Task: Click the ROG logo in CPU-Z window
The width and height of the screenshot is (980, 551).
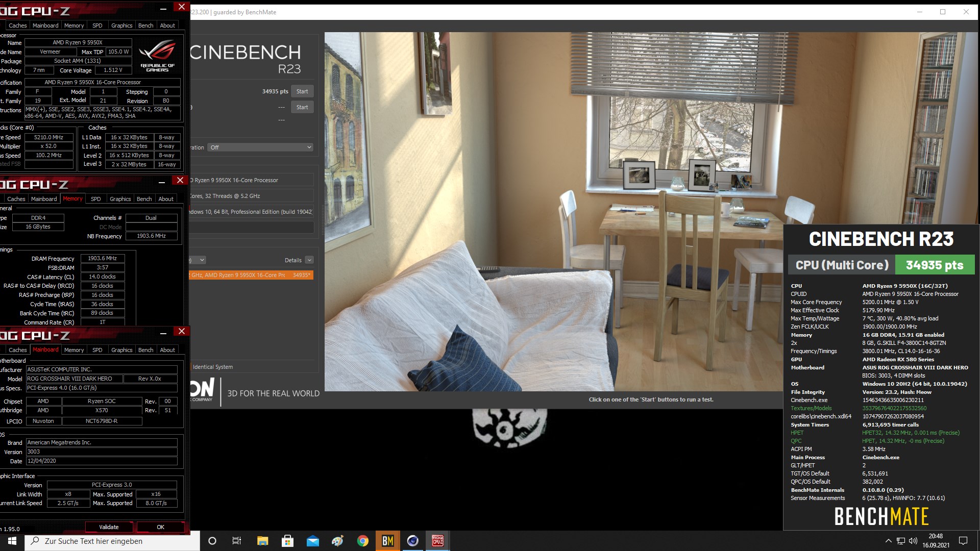Action: (158, 56)
